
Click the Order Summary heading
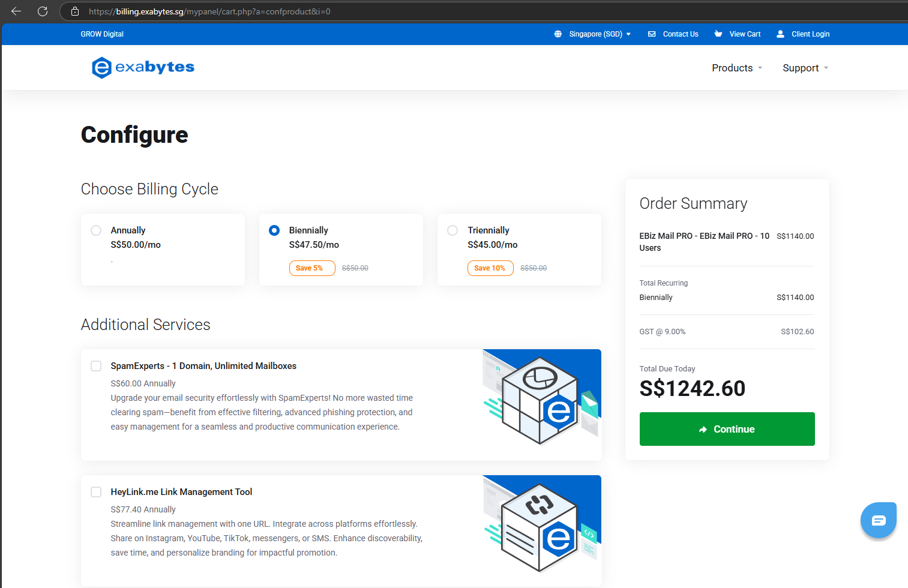[x=693, y=203]
